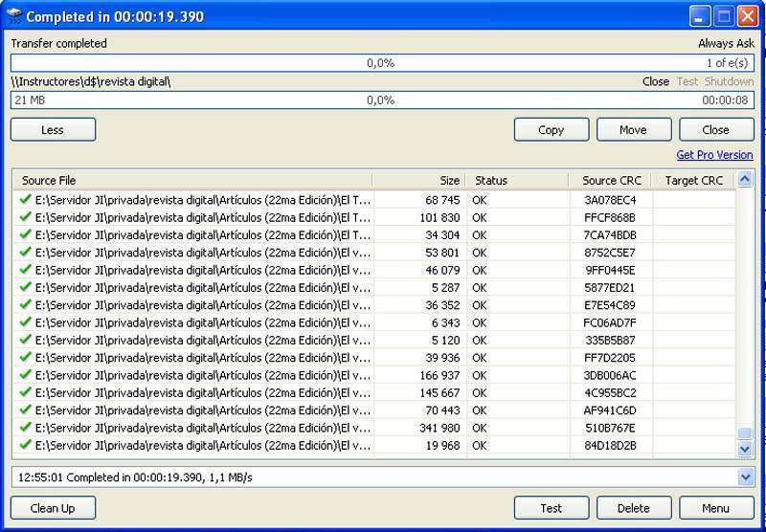Viewport: 766px width, 532px height.
Task: Expand the log history dropdown arrow
Action: [746, 477]
